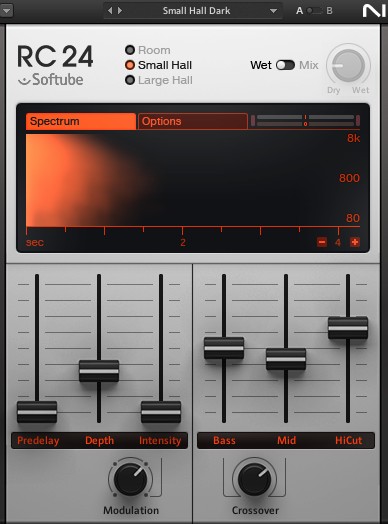Click the 80 frequency label
388x524 pixels.
click(353, 218)
